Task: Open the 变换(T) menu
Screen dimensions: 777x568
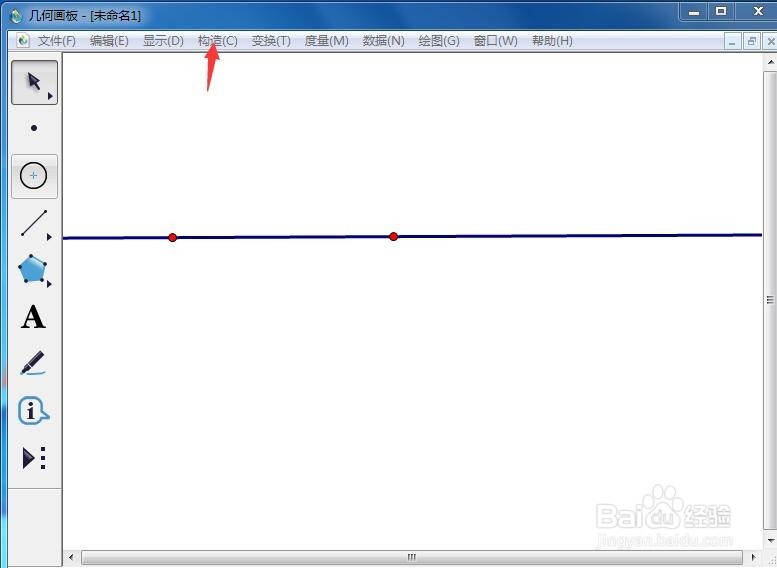Action: click(271, 41)
